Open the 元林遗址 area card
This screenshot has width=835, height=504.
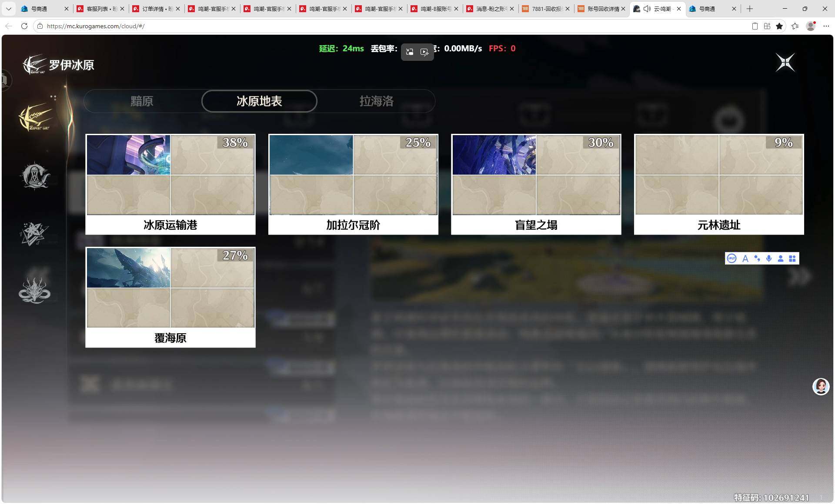click(719, 184)
